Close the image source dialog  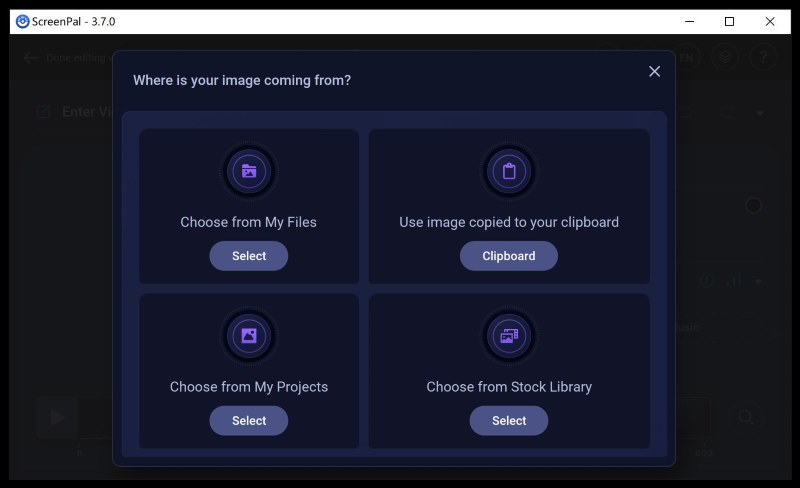655,71
